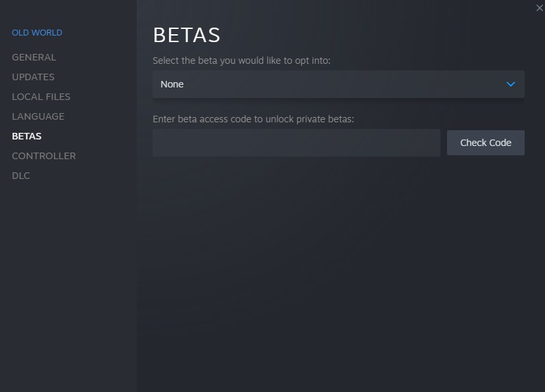The height and width of the screenshot is (392, 545).
Task: Go to the Local Files section
Action: coord(41,97)
